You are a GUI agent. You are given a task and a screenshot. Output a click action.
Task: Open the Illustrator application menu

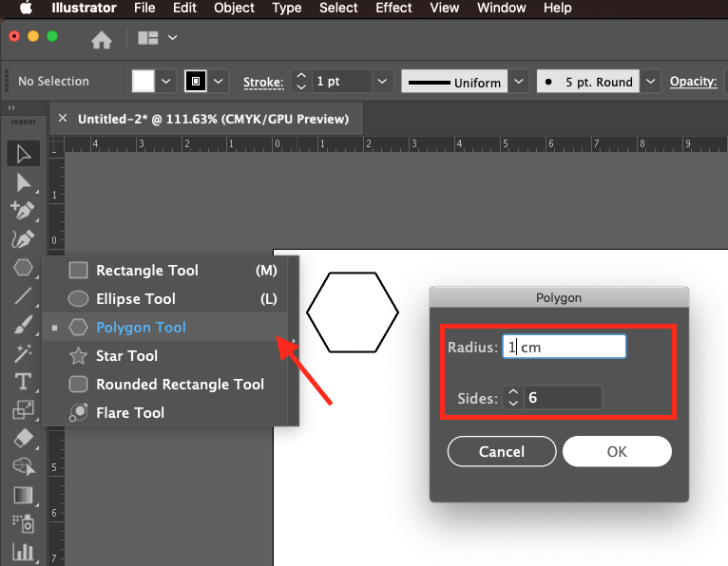click(x=84, y=8)
